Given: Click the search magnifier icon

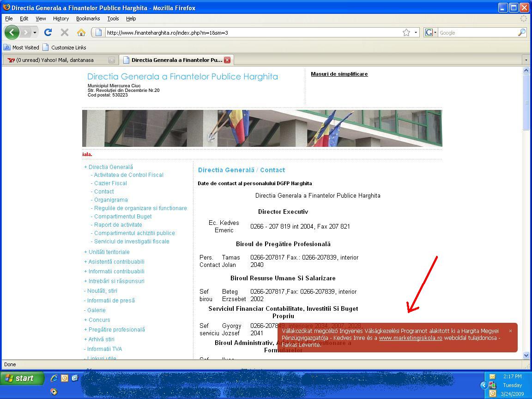Looking at the screenshot, I should point(522,33).
